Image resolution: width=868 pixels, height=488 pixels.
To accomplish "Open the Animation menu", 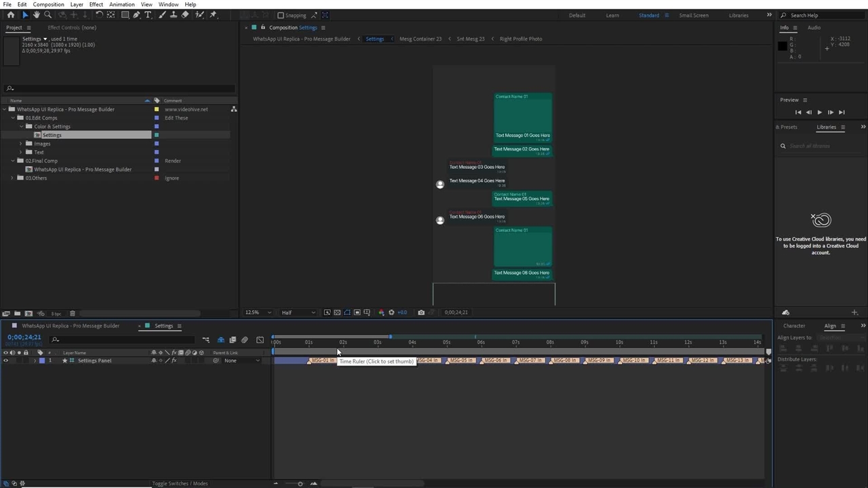I will pyautogui.click(x=121, y=5).
